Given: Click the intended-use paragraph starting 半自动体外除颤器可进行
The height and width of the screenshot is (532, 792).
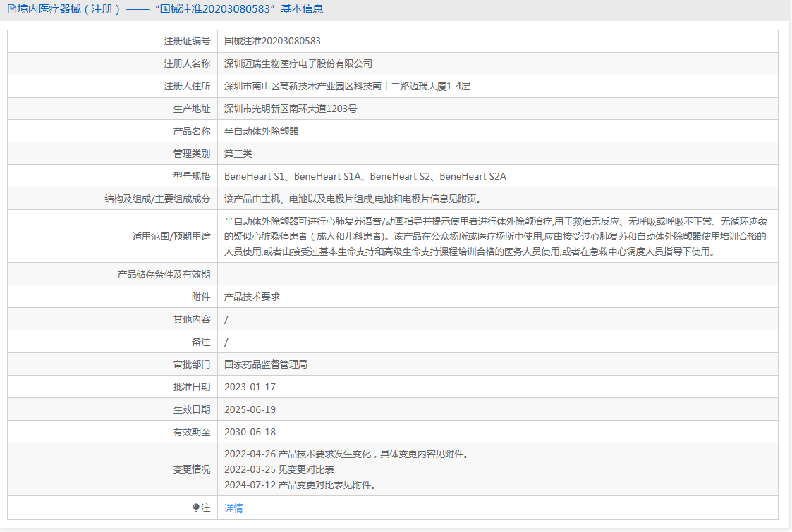Looking at the screenshot, I should point(496,236).
